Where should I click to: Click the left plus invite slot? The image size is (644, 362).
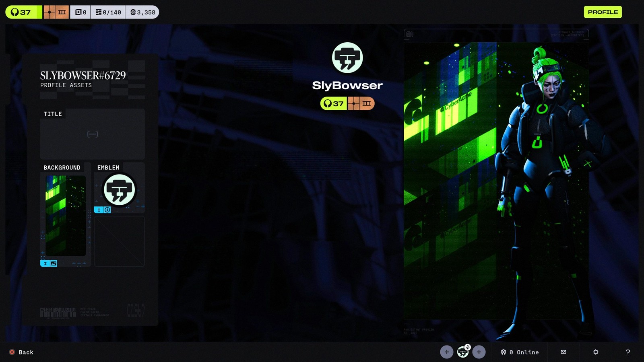(x=446, y=352)
